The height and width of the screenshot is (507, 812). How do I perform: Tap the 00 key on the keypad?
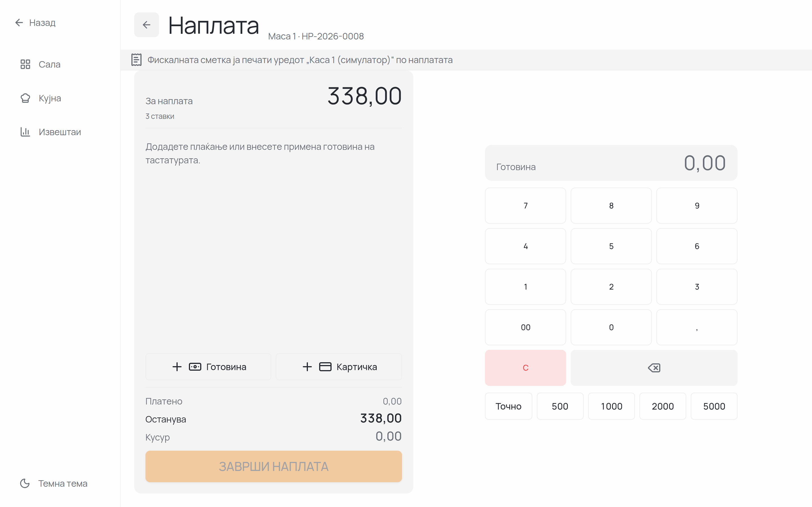(526, 327)
